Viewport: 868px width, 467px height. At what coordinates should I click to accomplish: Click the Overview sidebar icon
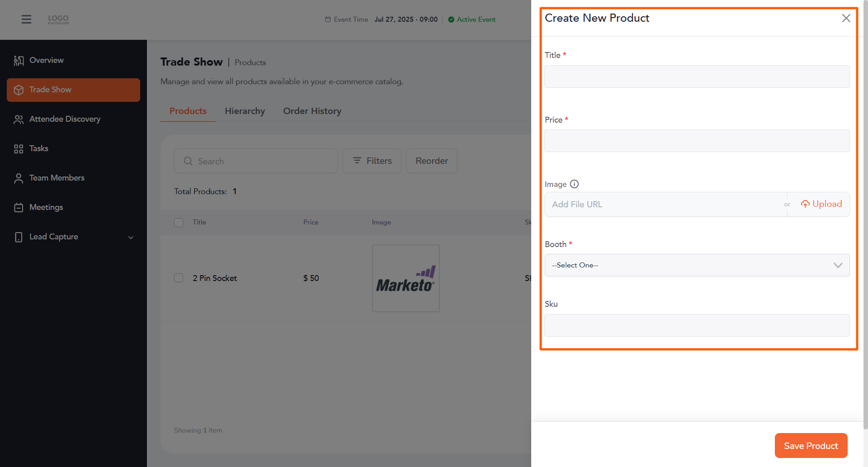pyautogui.click(x=19, y=61)
